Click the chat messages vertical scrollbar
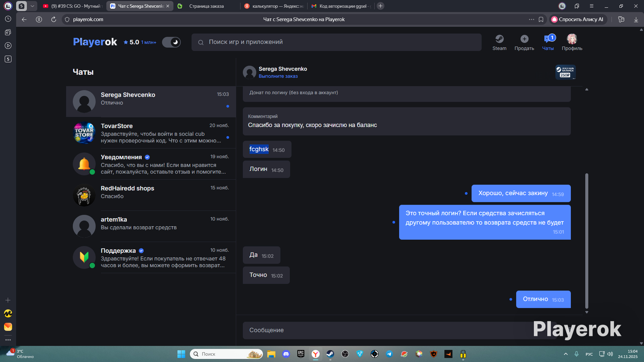This screenshot has height=362, width=644. coord(587,241)
